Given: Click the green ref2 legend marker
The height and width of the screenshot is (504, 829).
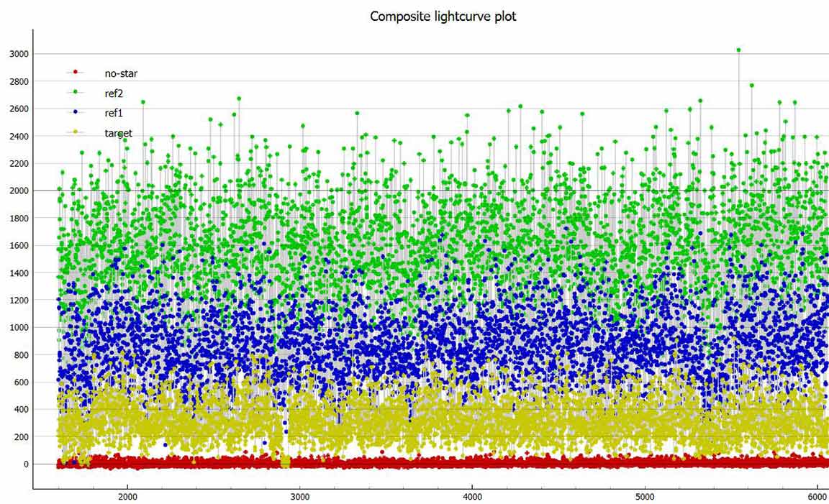Looking at the screenshot, I should point(75,93).
